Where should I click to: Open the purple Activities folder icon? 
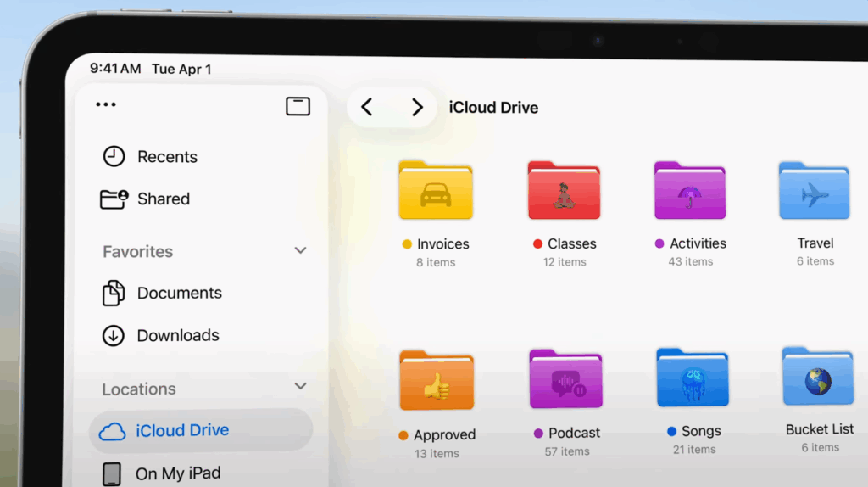pyautogui.click(x=690, y=190)
